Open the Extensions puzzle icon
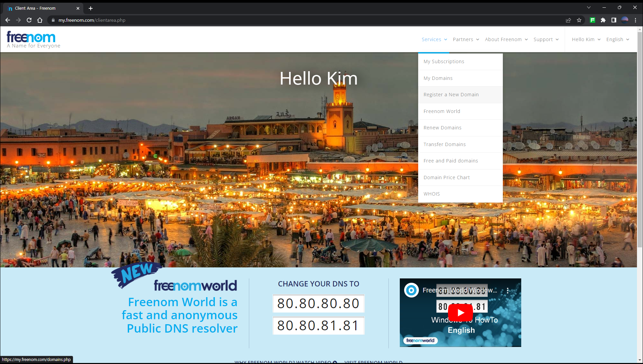This screenshot has height=364, width=643. click(x=603, y=20)
